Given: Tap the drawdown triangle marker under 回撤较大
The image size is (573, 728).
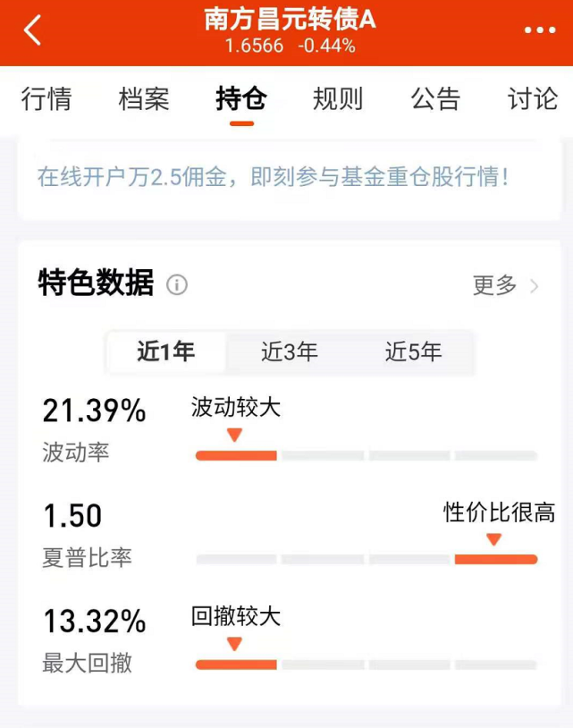Looking at the screenshot, I should (x=235, y=643).
